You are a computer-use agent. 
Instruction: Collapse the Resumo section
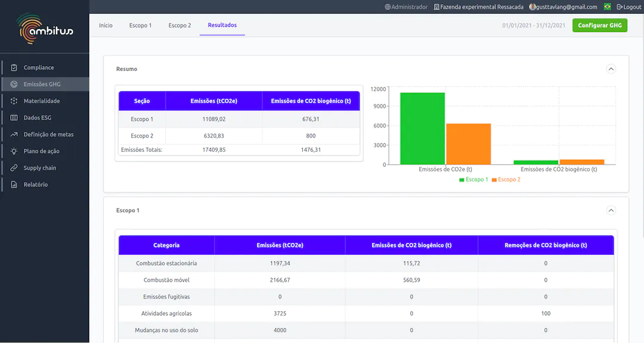coord(611,68)
